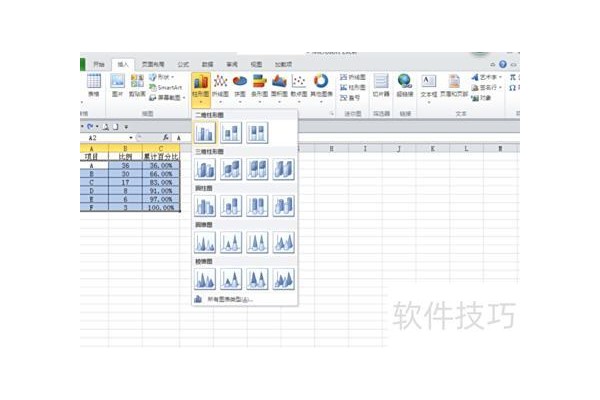Open the Scatter chart dropdown

click(299, 89)
